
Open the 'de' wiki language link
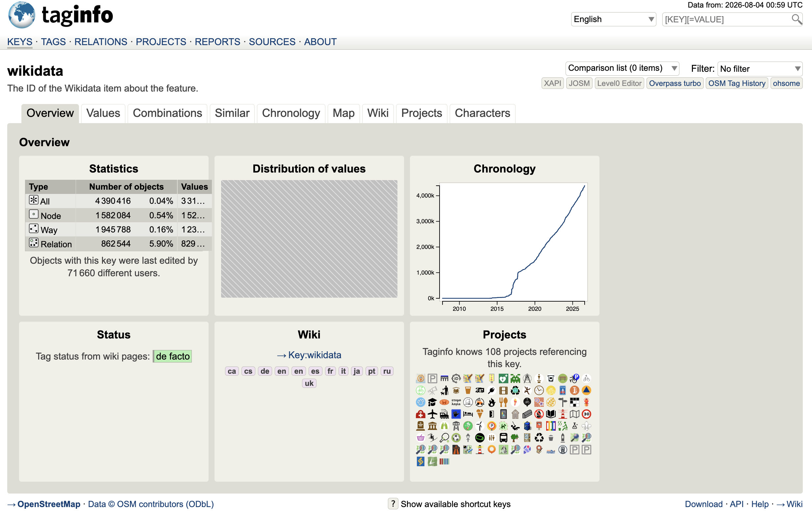[265, 371]
